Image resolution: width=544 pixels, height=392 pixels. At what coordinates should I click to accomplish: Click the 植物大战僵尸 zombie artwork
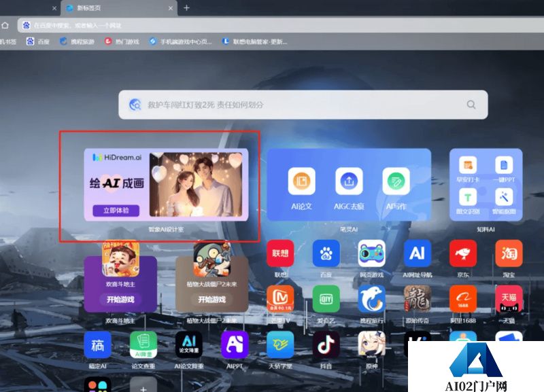(x=212, y=259)
